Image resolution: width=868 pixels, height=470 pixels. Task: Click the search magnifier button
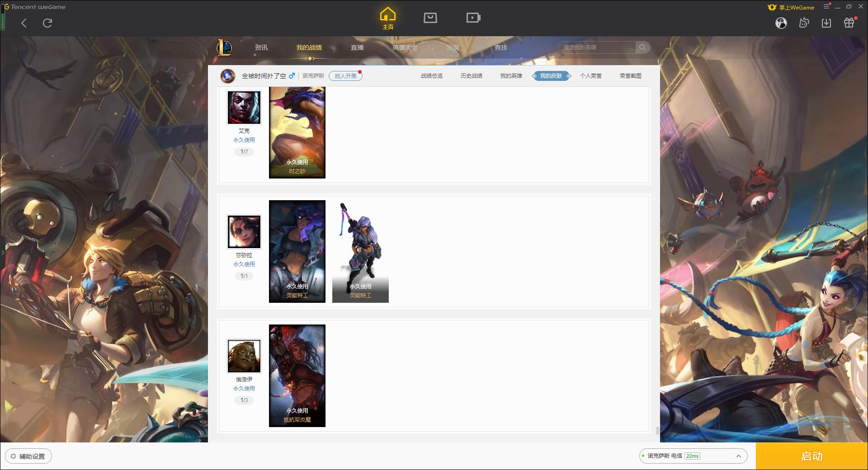coord(642,47)
